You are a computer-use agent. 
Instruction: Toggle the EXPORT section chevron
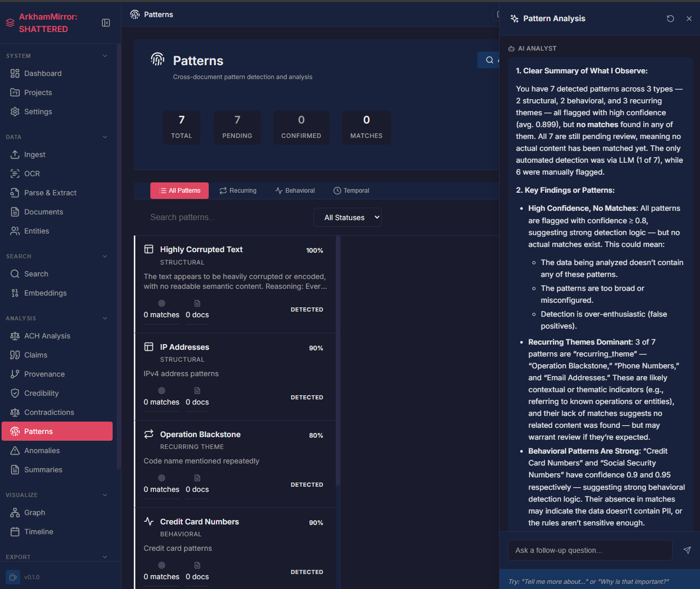[x=105, y=557]
